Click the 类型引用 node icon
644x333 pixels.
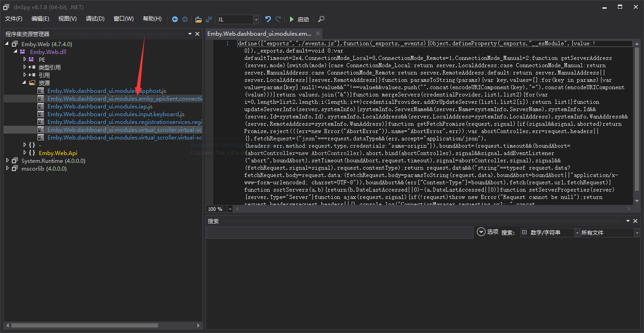[x=32, y=67]
